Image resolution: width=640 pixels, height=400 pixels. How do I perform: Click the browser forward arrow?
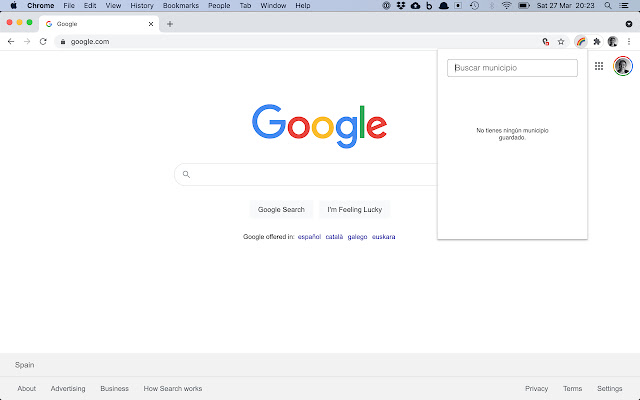[x=27, y=42]
